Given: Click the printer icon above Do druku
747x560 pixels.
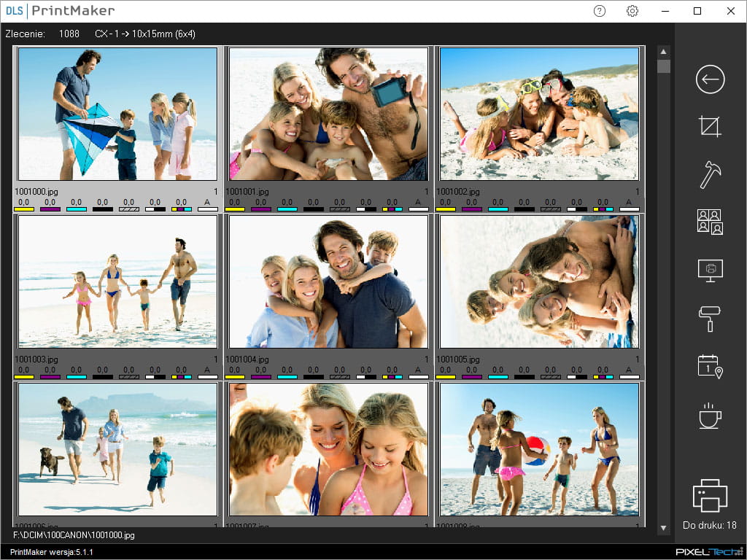Looking at the screenshot, I should (x=710, y=496).
